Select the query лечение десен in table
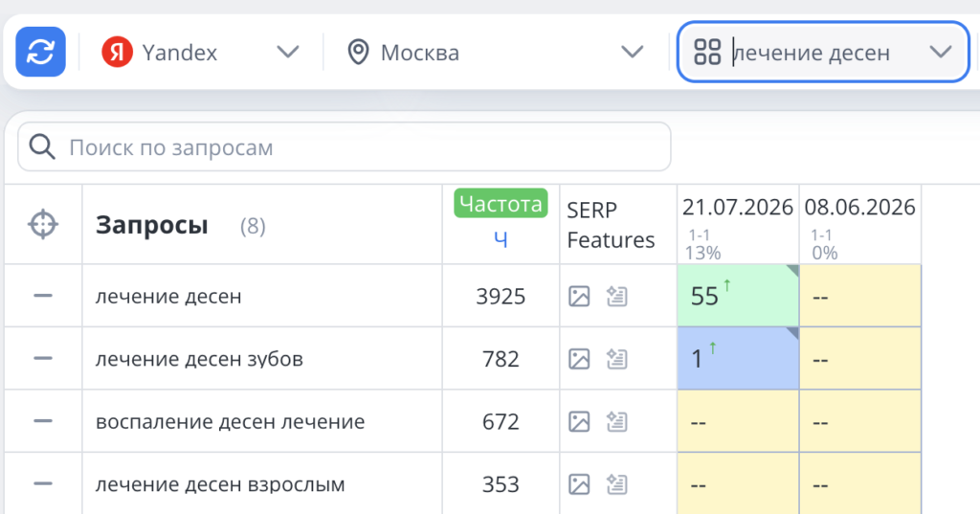The height and width of the screenshot is (514, 980). (x=168, y=296)
